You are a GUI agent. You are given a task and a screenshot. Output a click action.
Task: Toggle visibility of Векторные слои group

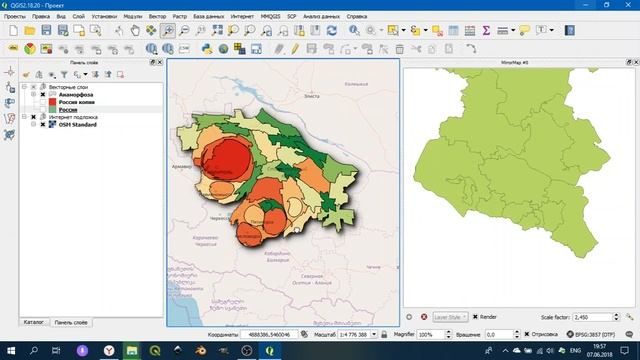tap(33, 87)
